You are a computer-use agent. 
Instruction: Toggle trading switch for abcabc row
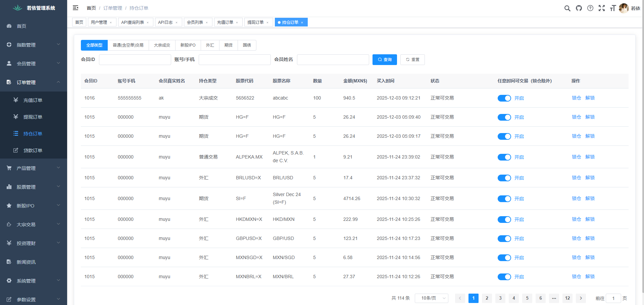pyautogui.click(x=504, y=98)
